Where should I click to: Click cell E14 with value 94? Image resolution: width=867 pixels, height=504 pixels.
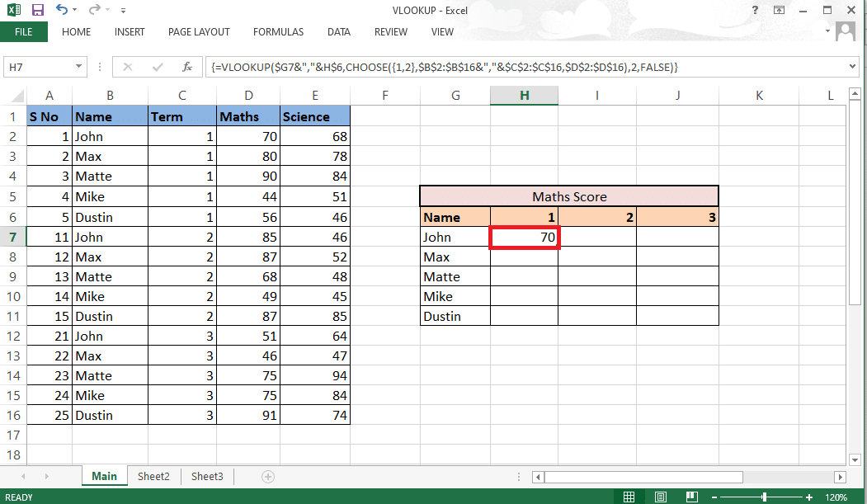[x=315, y=376]
